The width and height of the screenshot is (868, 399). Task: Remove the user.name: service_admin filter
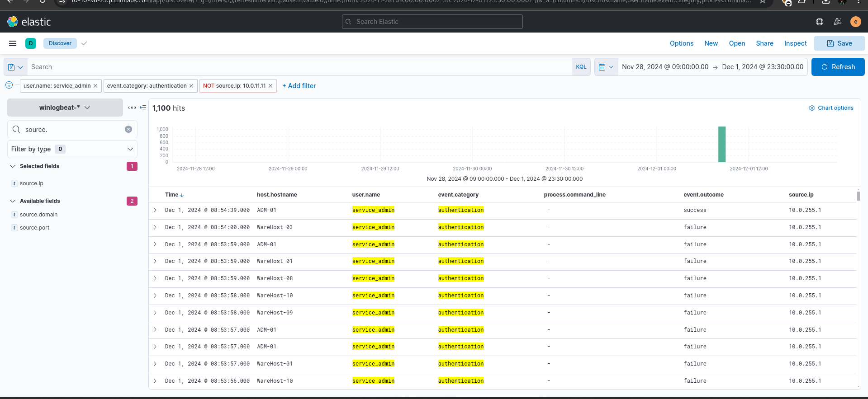[95, 86]
